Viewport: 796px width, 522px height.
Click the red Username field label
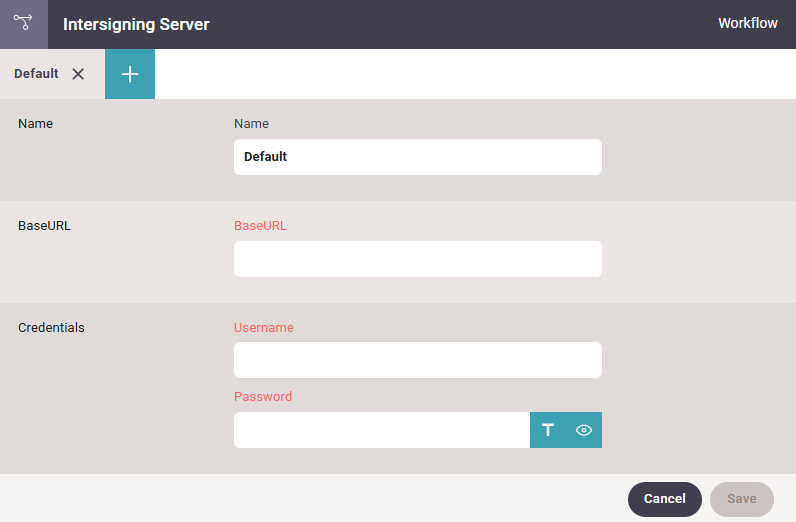point(263,327)
